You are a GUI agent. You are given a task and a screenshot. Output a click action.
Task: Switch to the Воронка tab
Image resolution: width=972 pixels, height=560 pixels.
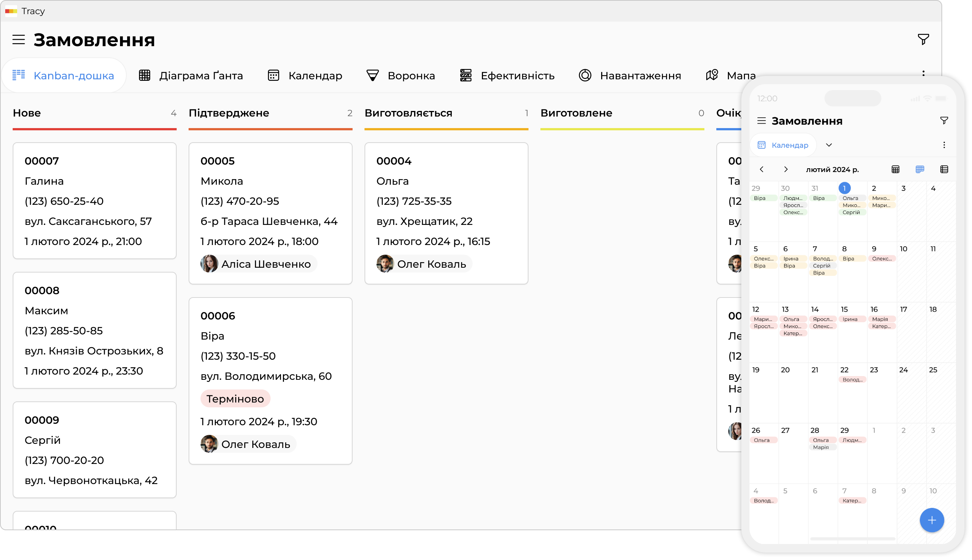[x=400, y=75]
